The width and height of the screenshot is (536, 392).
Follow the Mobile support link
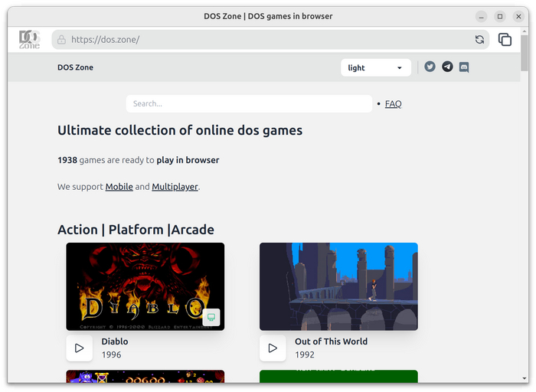(119, 187)
